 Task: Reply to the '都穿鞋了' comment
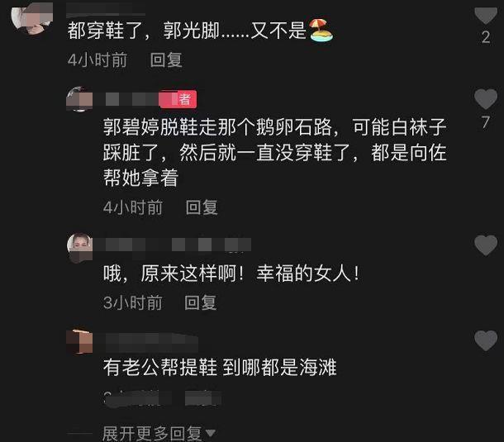166,60
